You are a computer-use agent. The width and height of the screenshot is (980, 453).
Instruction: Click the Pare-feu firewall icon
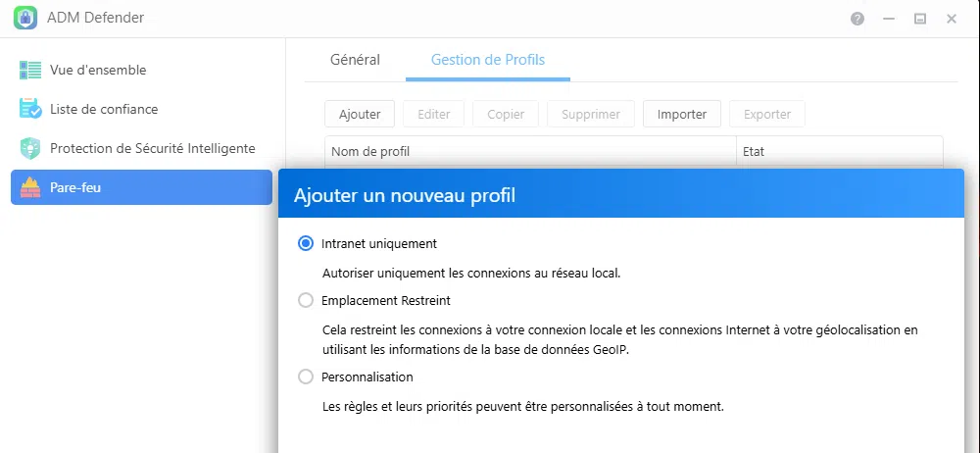(30, 187)
